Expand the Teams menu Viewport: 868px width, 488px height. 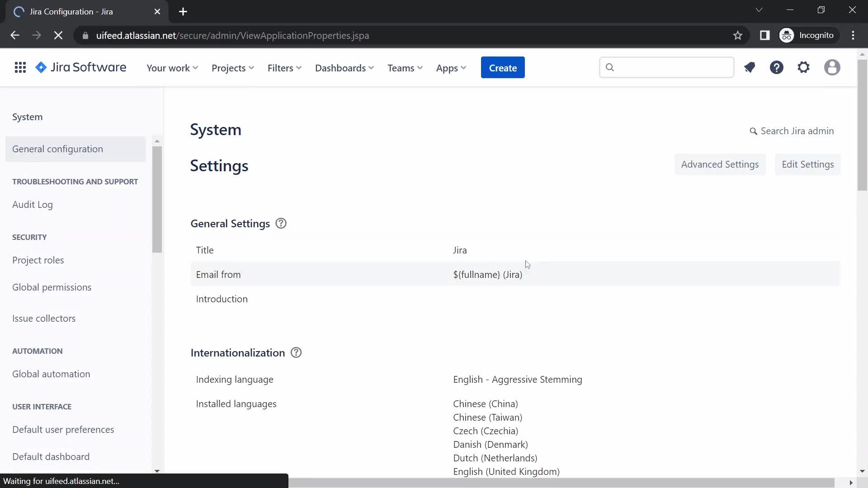405,68
